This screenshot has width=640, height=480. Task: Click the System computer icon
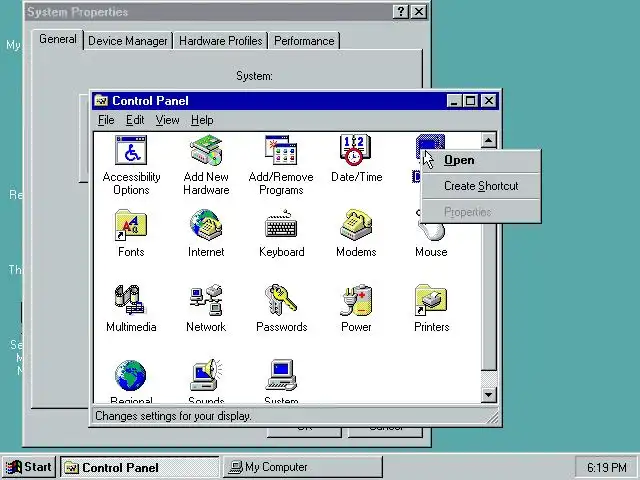281,375
